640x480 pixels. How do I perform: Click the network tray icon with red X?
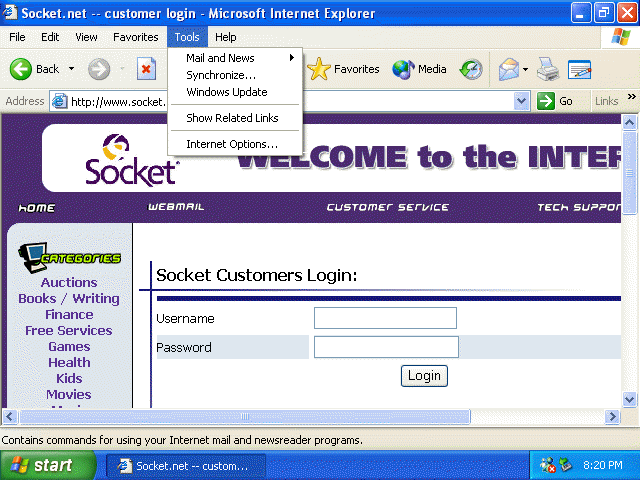click(x=547, y=464)
